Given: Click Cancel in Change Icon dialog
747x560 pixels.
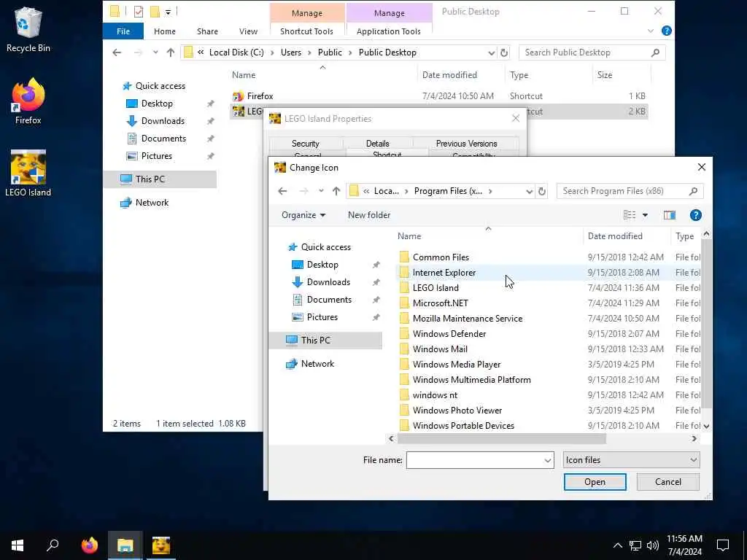Looking at the screenshot, I should [668, 482].
